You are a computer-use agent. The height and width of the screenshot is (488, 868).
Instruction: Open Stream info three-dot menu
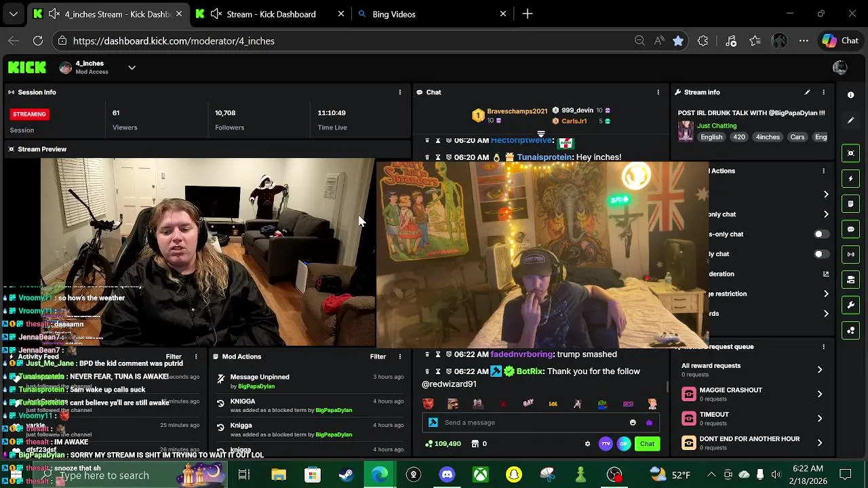824,92
